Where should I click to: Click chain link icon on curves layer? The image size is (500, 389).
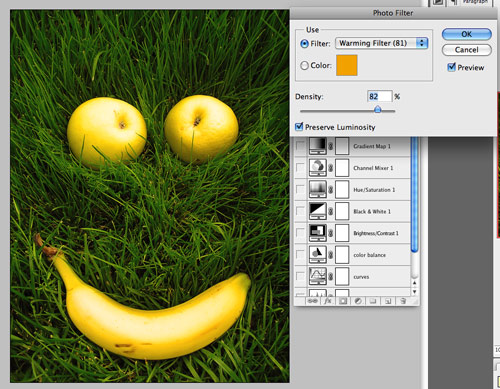tap(331, 277)
